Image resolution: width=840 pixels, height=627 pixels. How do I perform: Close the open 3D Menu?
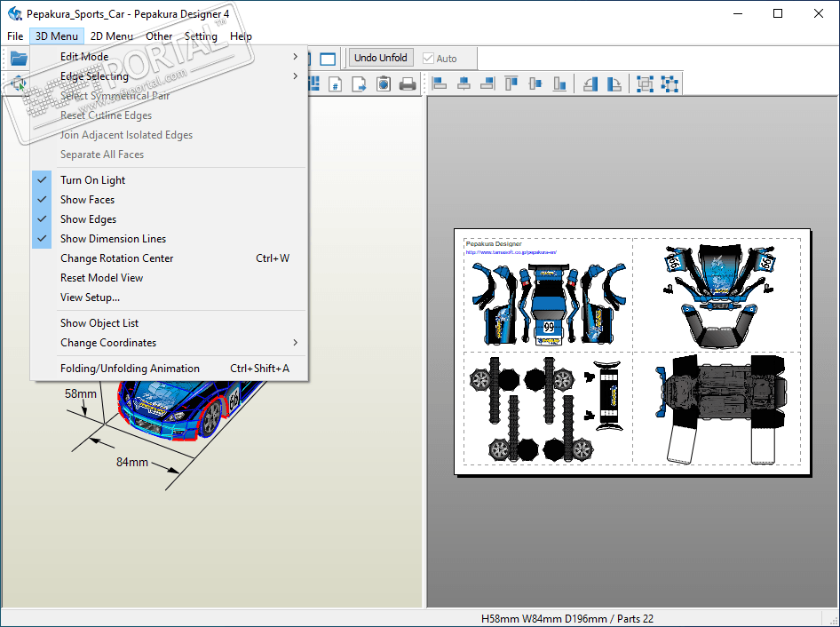(x=57, y=36)
